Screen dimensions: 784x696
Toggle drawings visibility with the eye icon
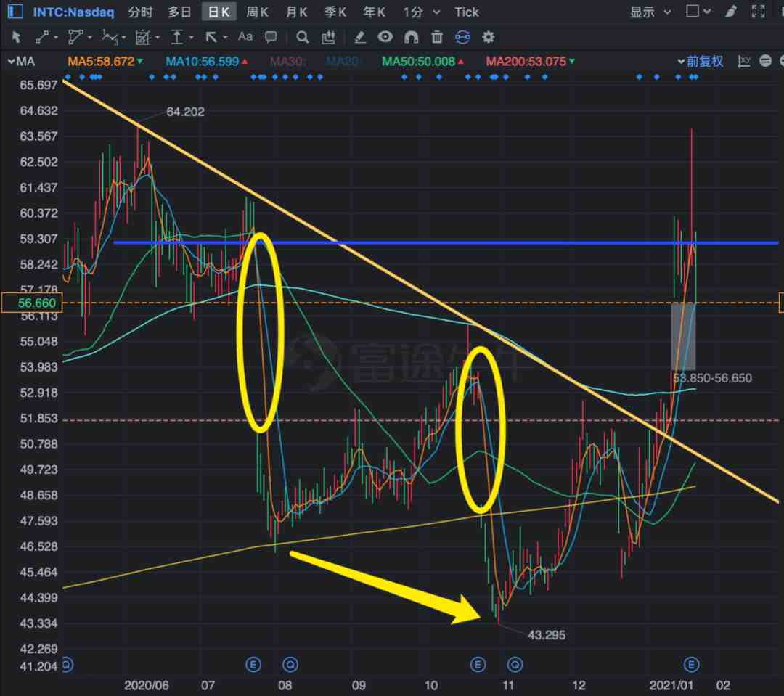[385, 36]
